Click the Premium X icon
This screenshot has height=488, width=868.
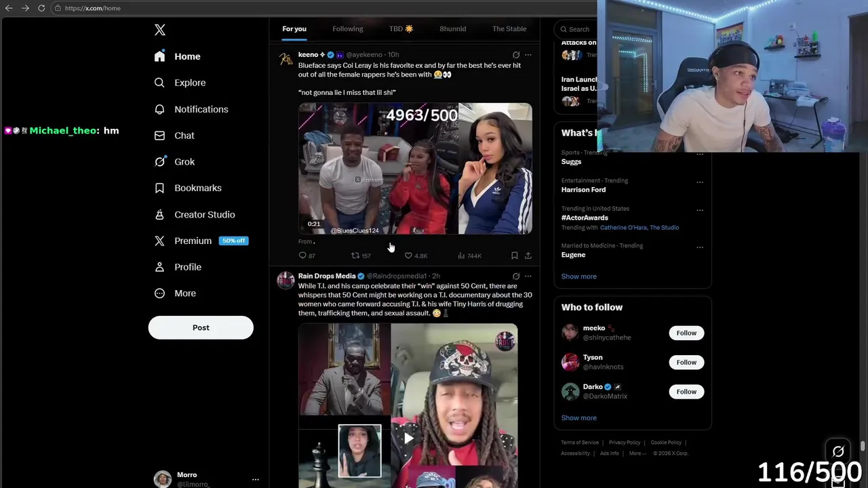[x=159, y=241]
